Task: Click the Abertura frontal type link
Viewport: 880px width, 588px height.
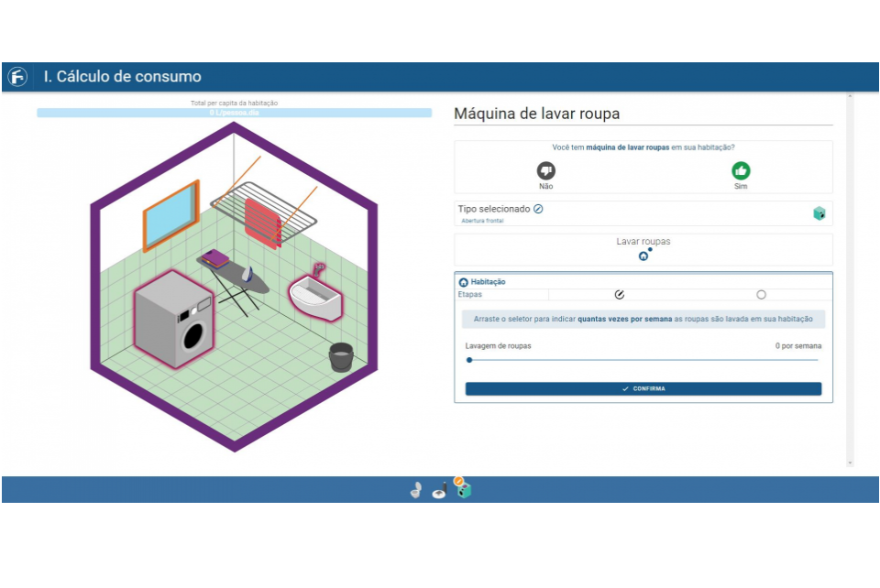Action: pyautogui.click(x=482, y=221)
